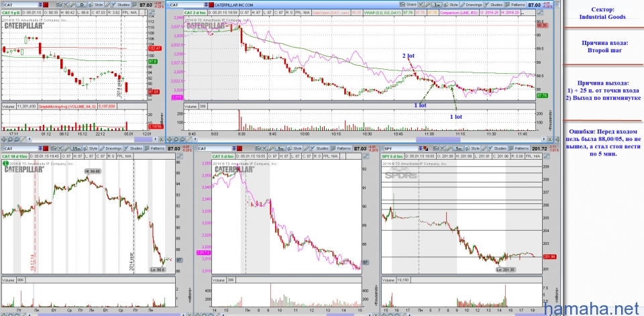644x316 pixels.
Task: Open symbol dropdown arrow in daily CAT chart
Action: [x=40, y=5]
